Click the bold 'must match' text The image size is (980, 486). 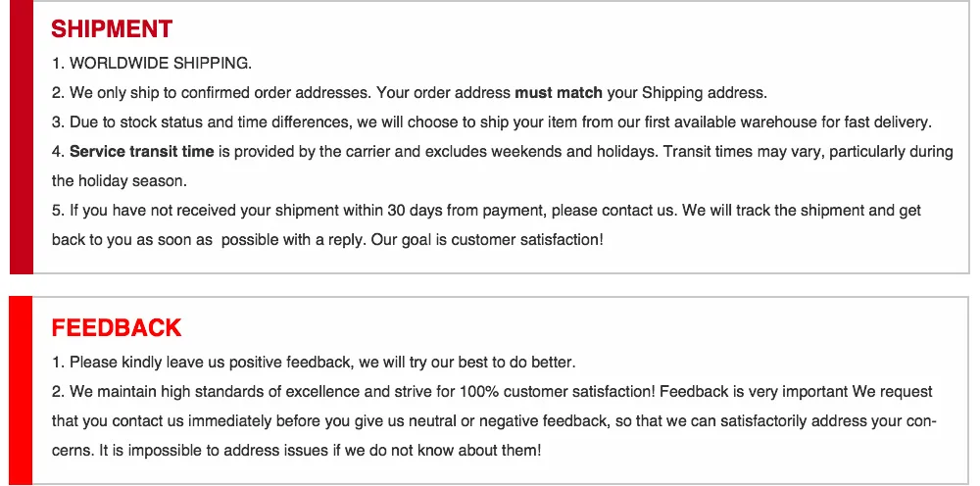559,93
